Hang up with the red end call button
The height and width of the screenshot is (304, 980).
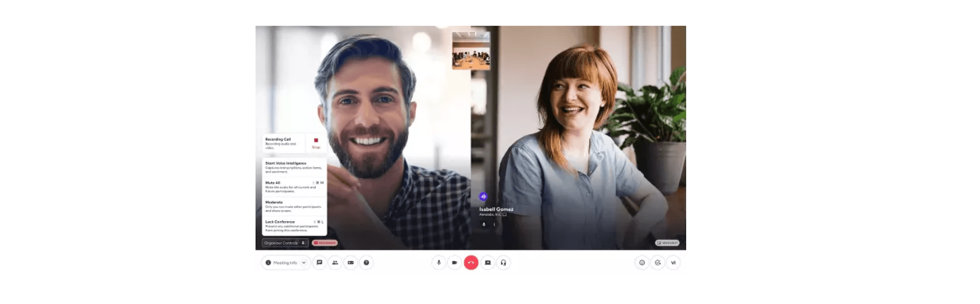(x=471, y=263)
